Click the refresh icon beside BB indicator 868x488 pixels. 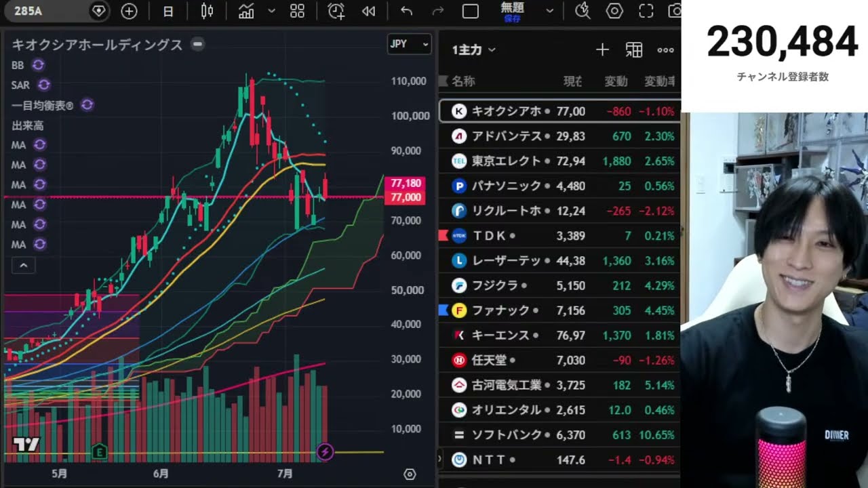(x=39, y=65)
